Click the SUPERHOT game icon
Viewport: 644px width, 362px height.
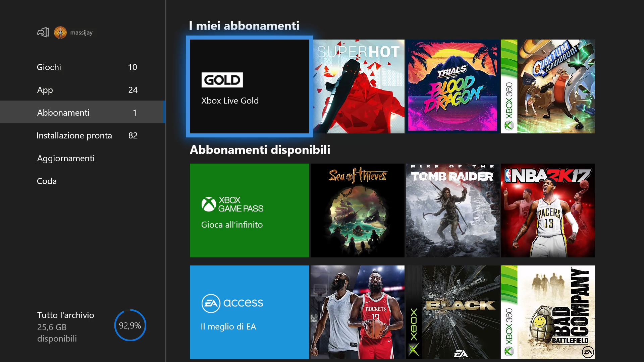[357, 85]
